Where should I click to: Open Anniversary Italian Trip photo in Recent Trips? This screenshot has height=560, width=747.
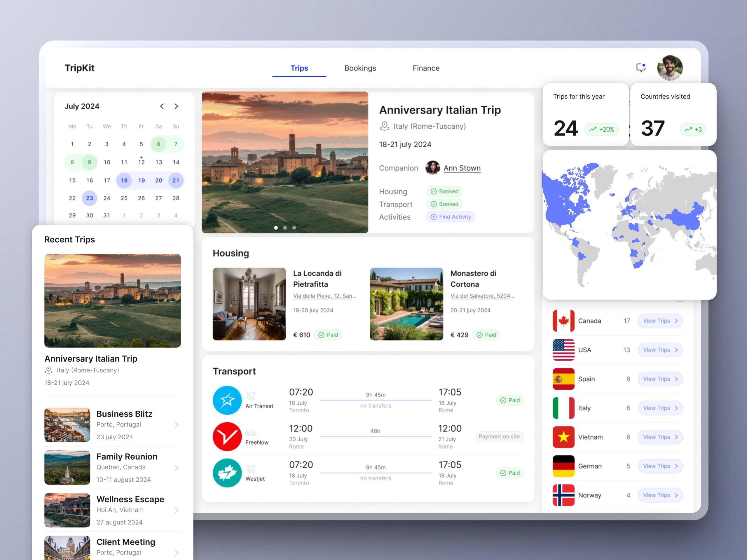pos(112,301)
